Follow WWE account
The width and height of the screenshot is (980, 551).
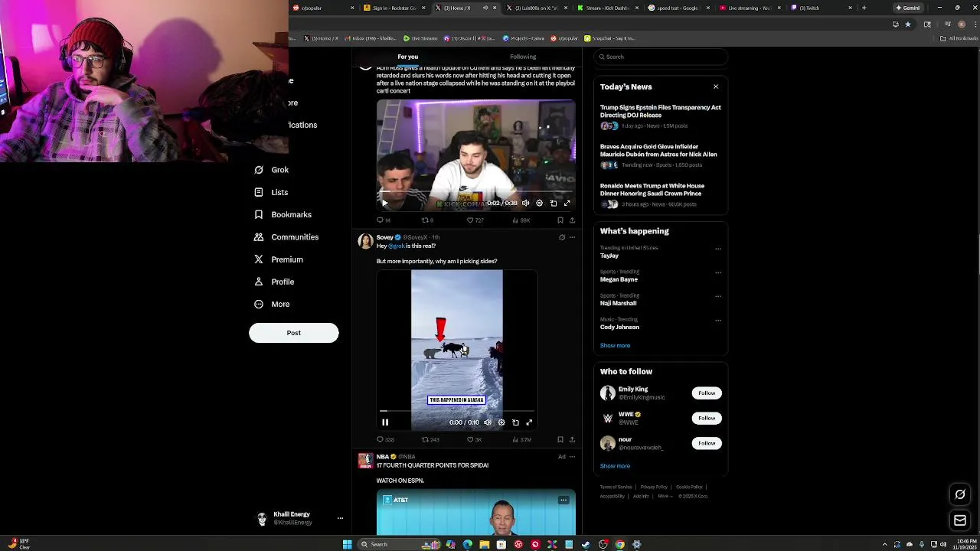click(707, 418)
